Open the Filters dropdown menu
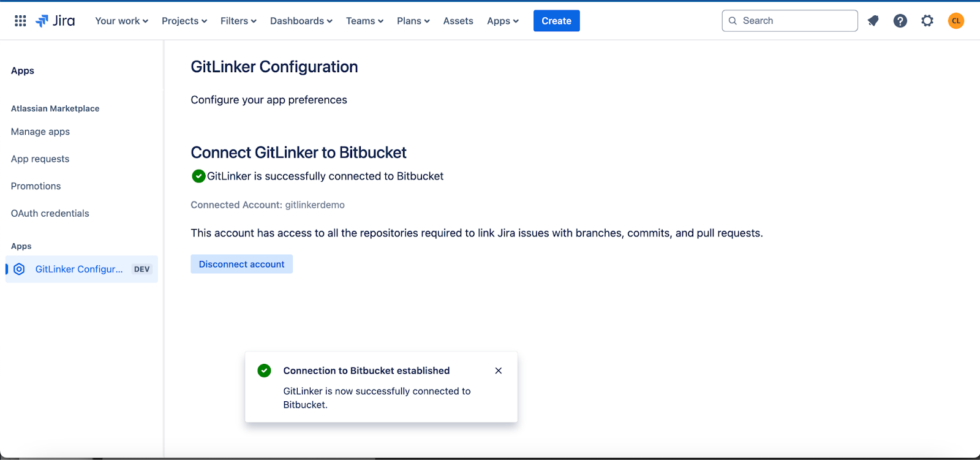 238,21
